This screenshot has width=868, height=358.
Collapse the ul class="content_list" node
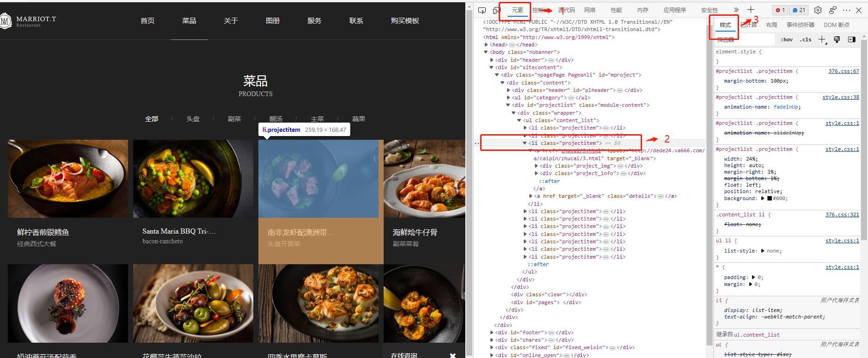520,121
